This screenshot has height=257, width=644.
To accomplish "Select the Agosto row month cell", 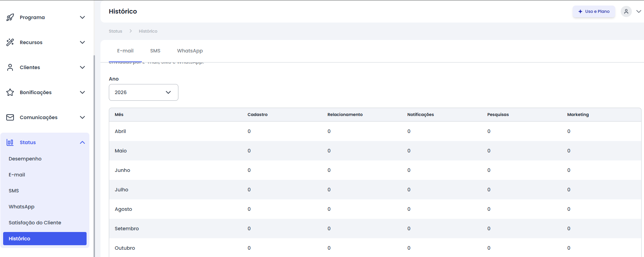I will coord(123,209).
